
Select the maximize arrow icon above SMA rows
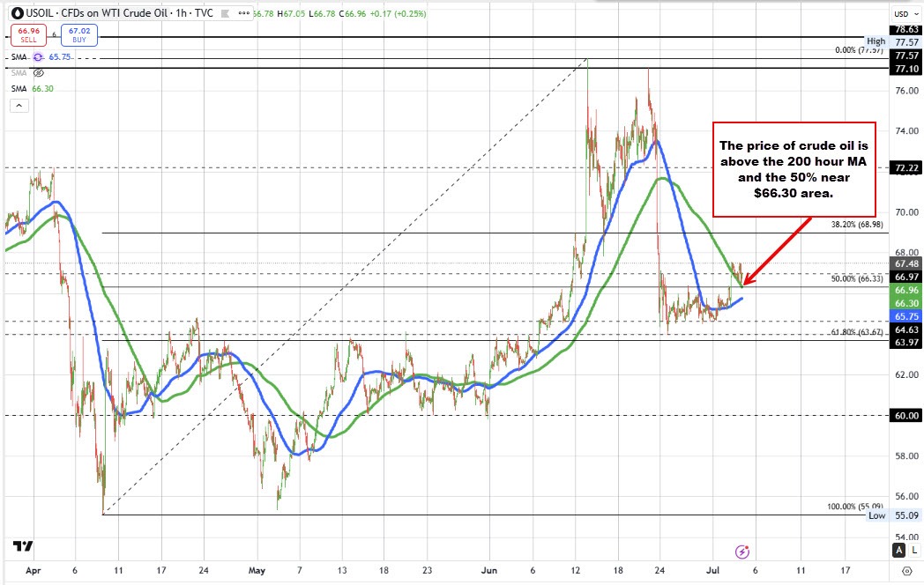19,104
